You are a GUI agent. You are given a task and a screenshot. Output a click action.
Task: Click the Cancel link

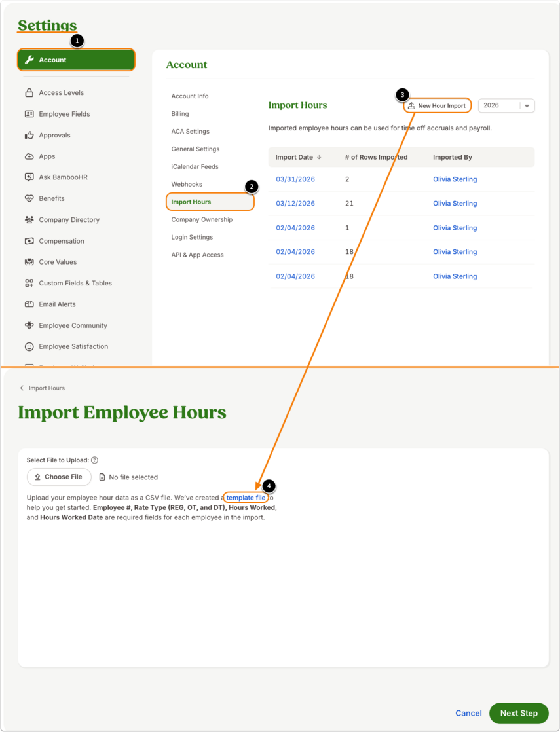(468, 713)
